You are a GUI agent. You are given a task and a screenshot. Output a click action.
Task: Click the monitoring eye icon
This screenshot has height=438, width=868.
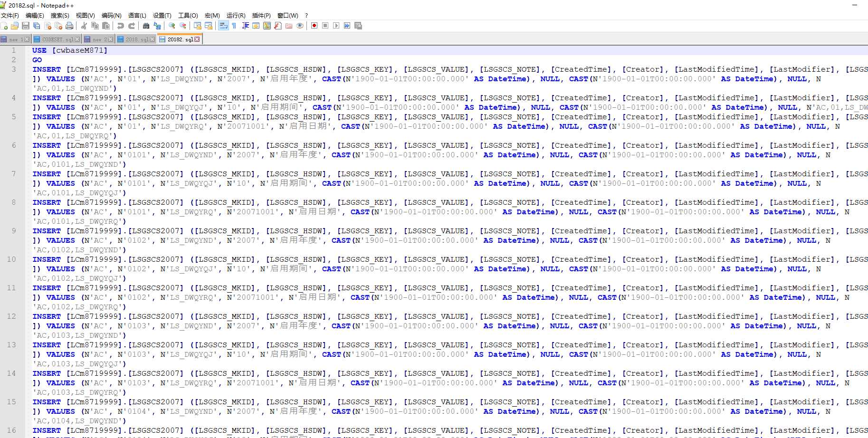pyautogui.click(x=300, y=26)
